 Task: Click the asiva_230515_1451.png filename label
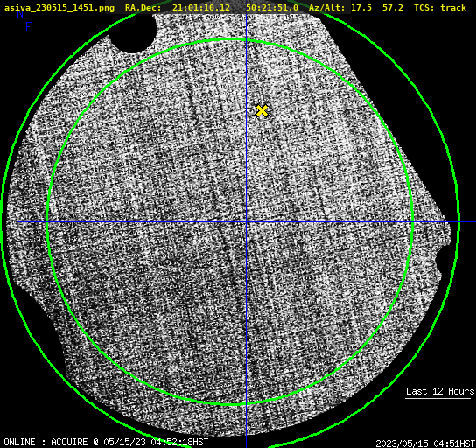59,7
